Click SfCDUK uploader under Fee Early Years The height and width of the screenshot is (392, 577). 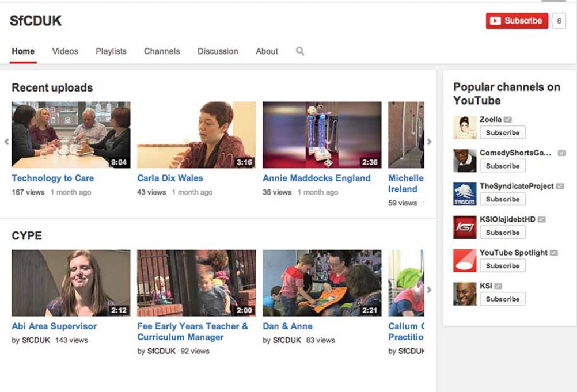[161, 351]
